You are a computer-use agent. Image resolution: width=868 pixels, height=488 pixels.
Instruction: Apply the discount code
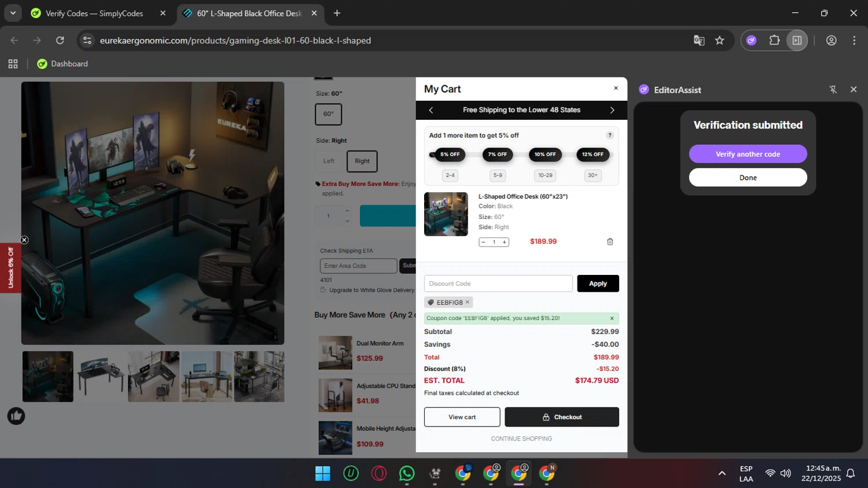click(598, 284)
